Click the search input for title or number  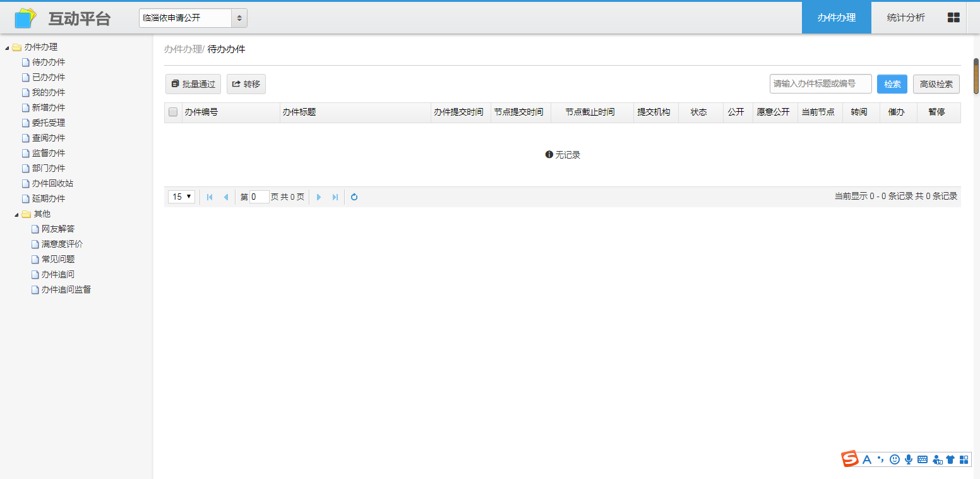[x=820, y=84]
